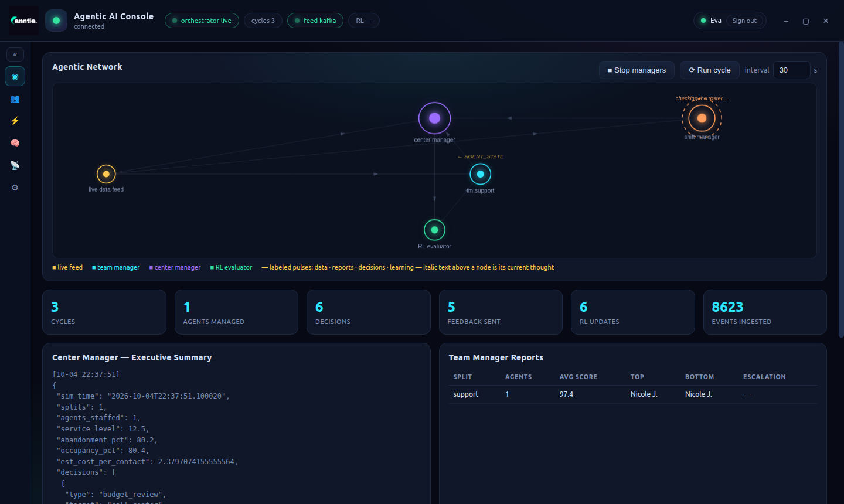Image resolution: width=844 pixels, height=504 pixels.
Task: Click the interval seconds input field
Action: [791, 70]
